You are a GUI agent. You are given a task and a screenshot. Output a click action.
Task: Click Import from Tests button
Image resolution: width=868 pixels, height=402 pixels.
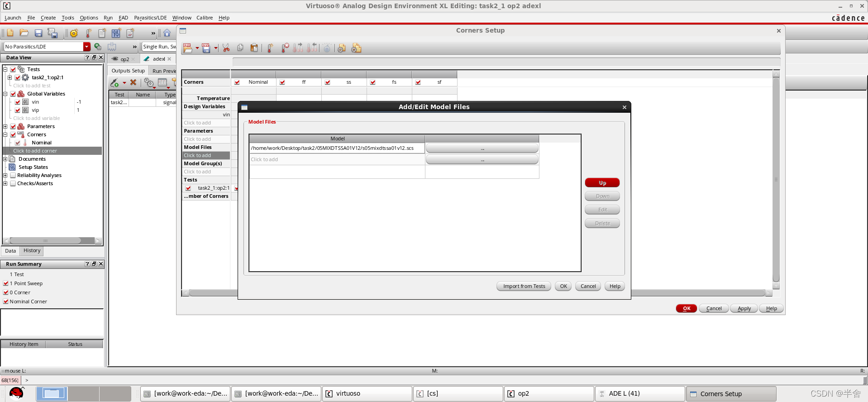pos(524,286)
